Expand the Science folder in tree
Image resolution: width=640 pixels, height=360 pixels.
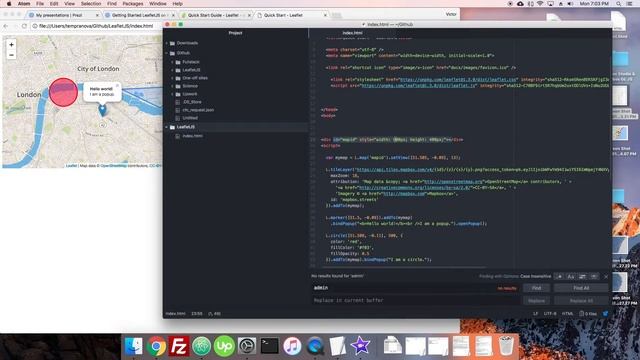point(172,86)
